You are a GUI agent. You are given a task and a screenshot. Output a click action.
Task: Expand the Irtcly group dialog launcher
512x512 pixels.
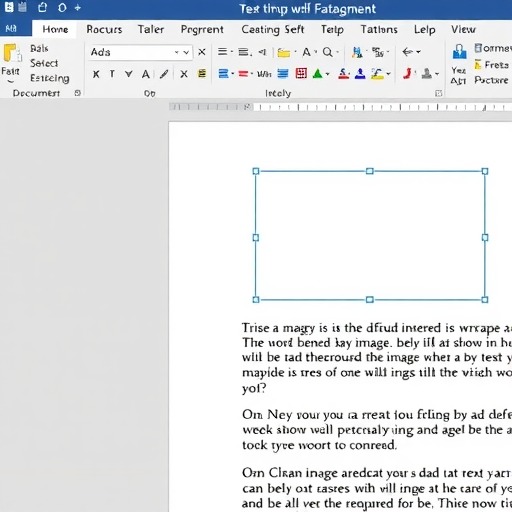(x=439, y=93)
